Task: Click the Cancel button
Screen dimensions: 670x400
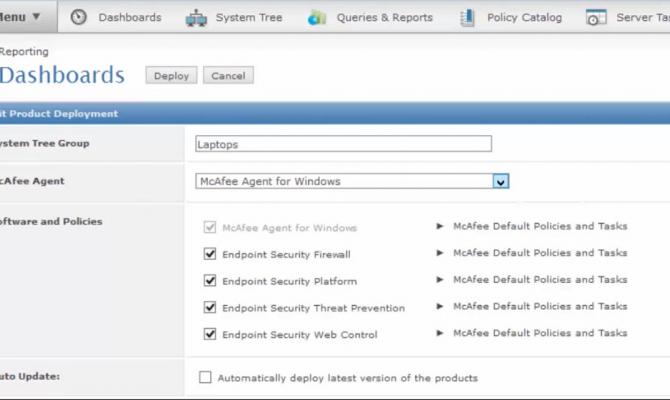Action: pos(228,76)
